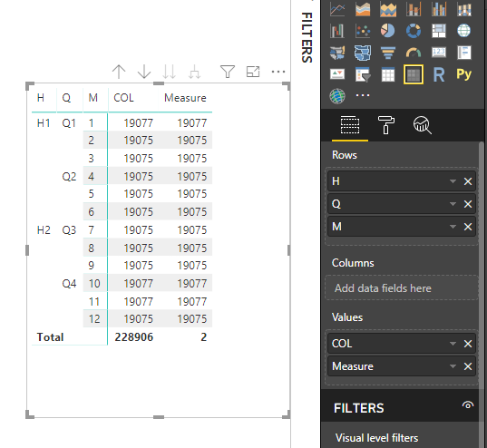Expand all down one level icon
487x448 pixels.
[195, 72]
